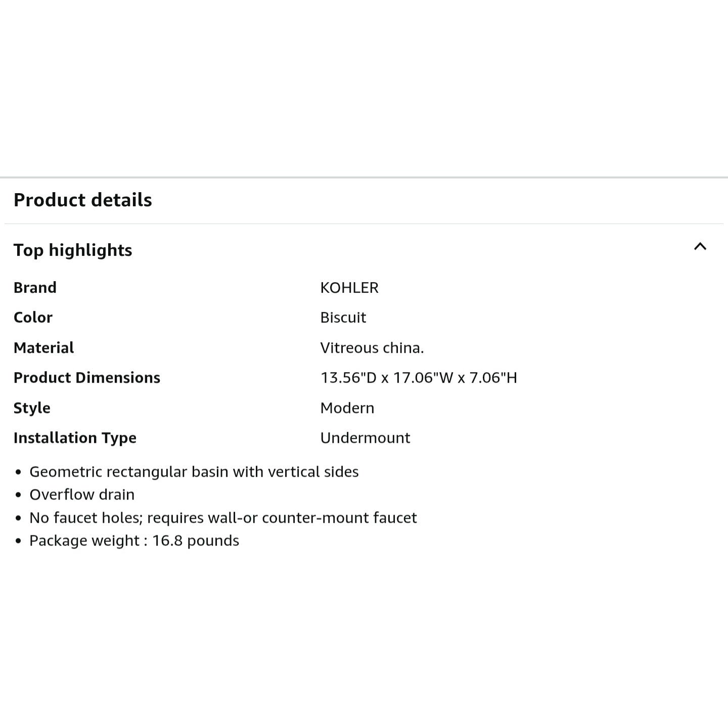The image size is (728, 728).
Task: Click the Product Dimensions label
Action: pos(87,378)
